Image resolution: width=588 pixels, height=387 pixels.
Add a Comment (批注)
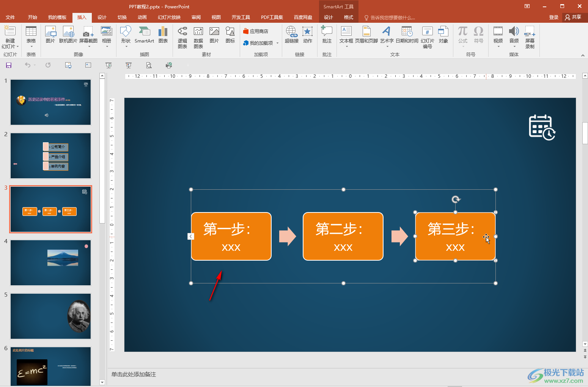tap(327, 35)
